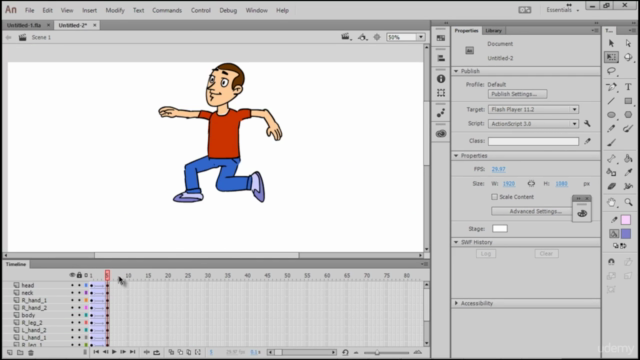This screenshot has width=640, height=360.
Task: Collapse the Publish section
Action: pyautogui.click(x=456, y=71)
